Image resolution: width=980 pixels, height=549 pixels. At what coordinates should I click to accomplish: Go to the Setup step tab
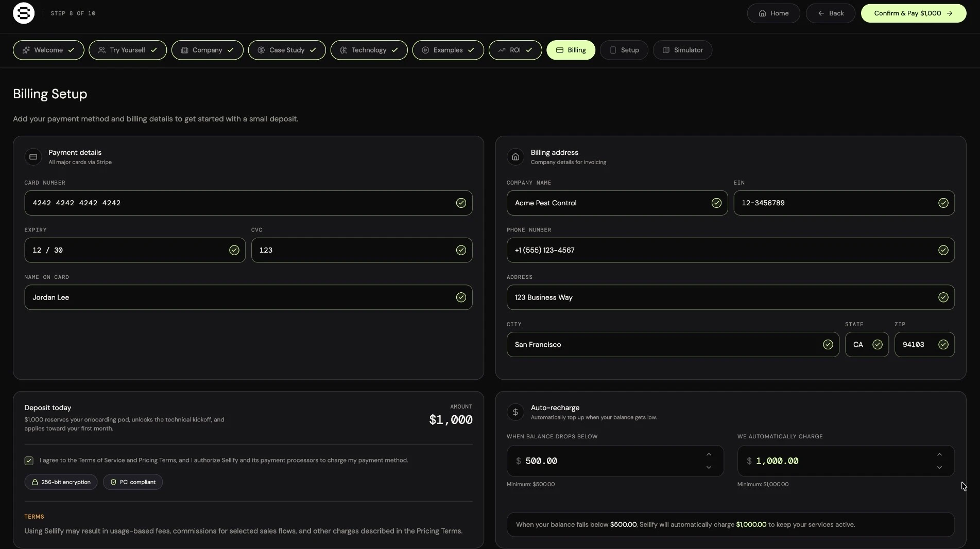[x=624, y=50]
